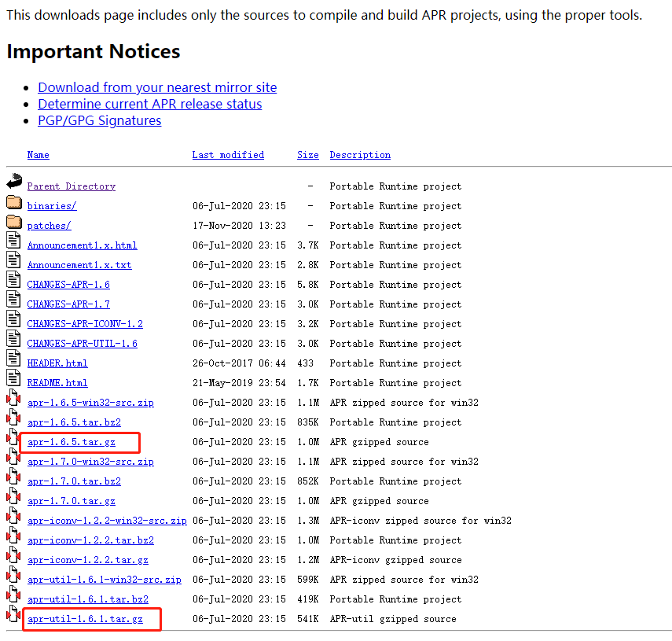This screenshot has width=672, height=641.
Task: Sort listing by Last modified column
Action: 228,154
